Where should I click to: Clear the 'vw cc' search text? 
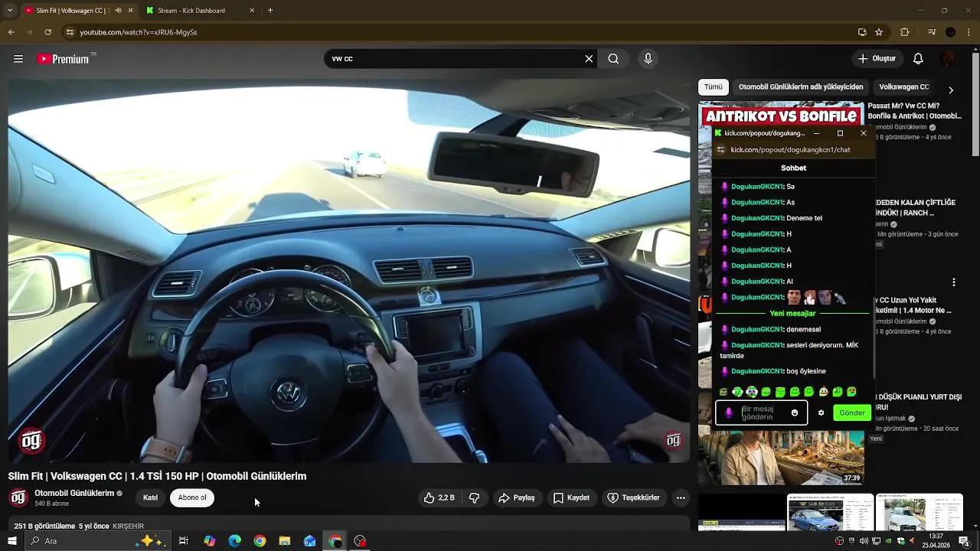pyautogui.click(x=589, y=59)
